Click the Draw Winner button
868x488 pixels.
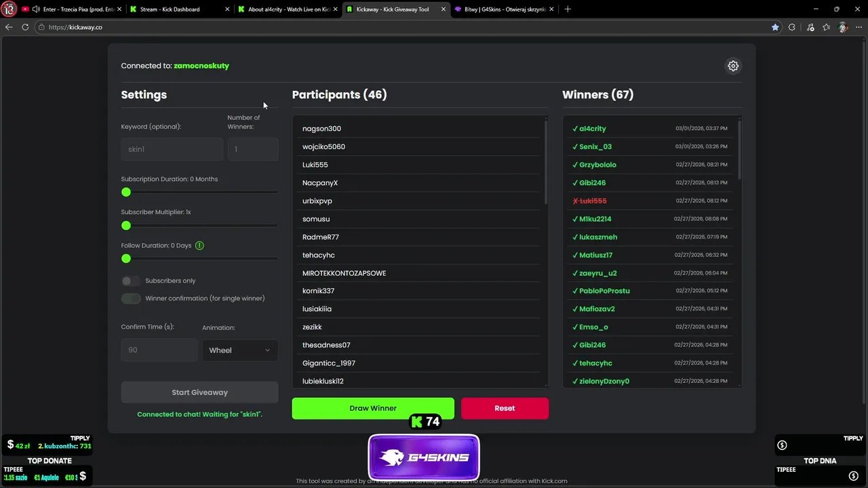tap(373, 408)
